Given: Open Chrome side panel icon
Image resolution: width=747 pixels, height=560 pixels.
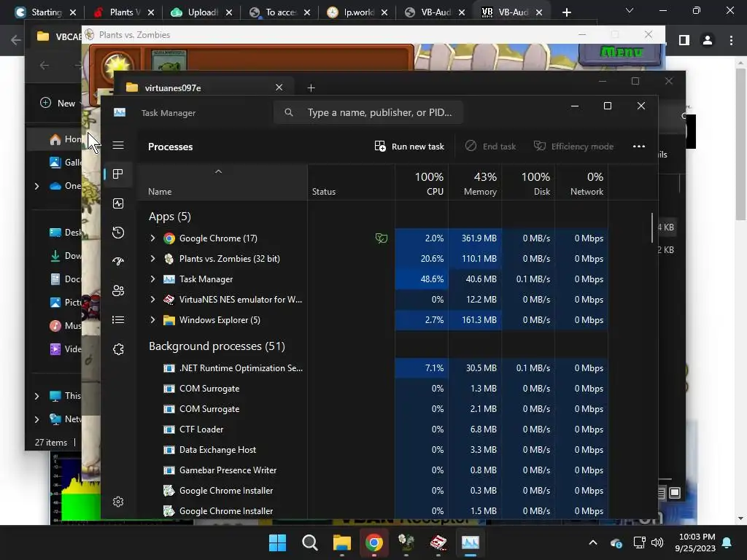Looking at the screenshot, I should point(684,41).
